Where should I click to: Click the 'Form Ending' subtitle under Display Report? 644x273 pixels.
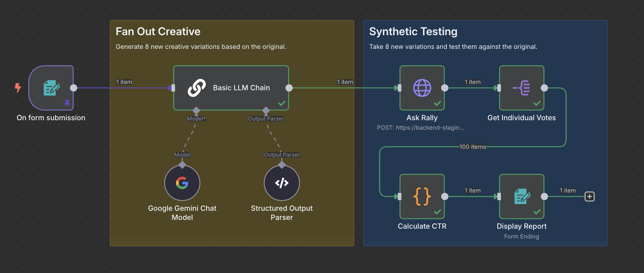click(521, 237)
